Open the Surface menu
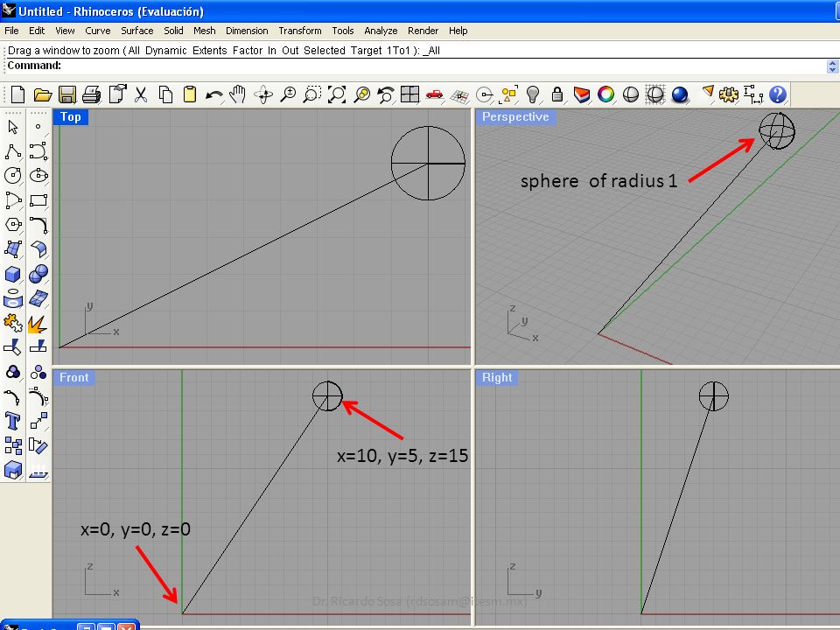This screenshot has width=840, height=630. click(x=137, y=31)
